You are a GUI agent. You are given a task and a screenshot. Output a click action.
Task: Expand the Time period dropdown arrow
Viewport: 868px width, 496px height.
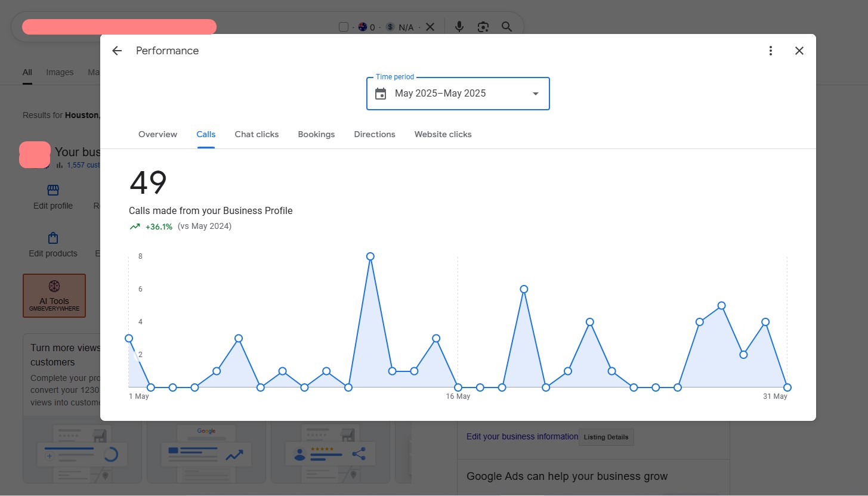(535, 94)
